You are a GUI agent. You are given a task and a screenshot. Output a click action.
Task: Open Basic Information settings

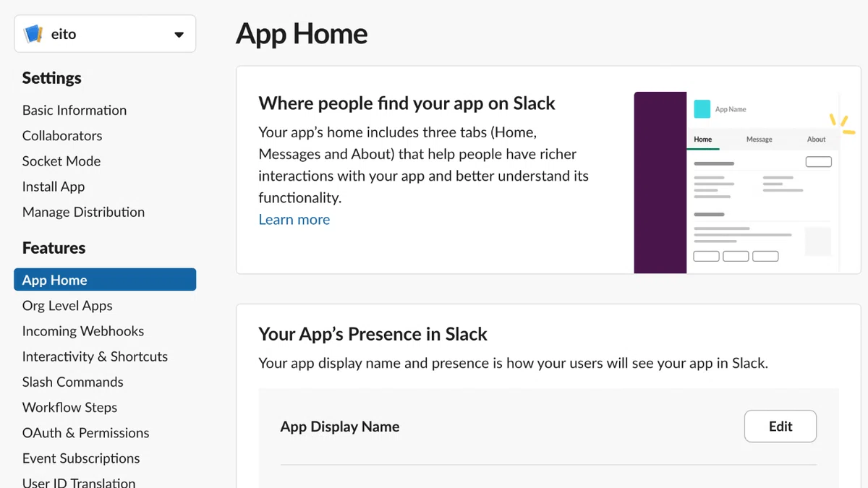click(x=75, y=110)
